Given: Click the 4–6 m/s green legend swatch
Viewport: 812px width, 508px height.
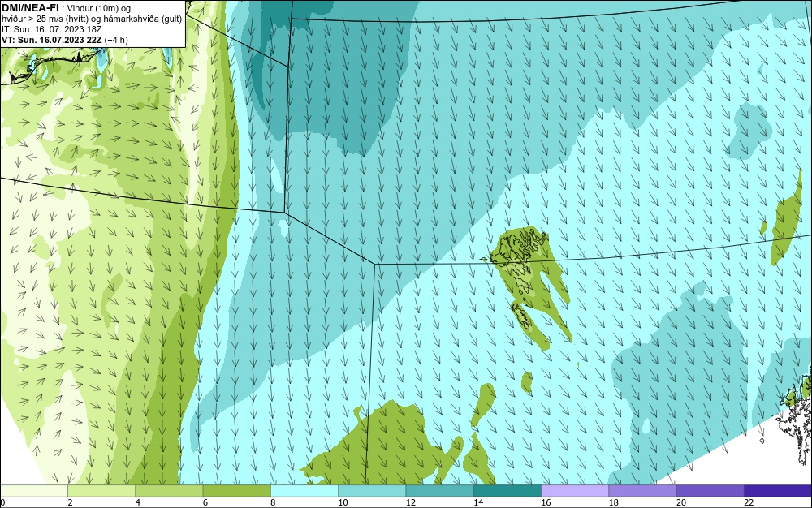Looking at the screenshot, I should 169,491.
